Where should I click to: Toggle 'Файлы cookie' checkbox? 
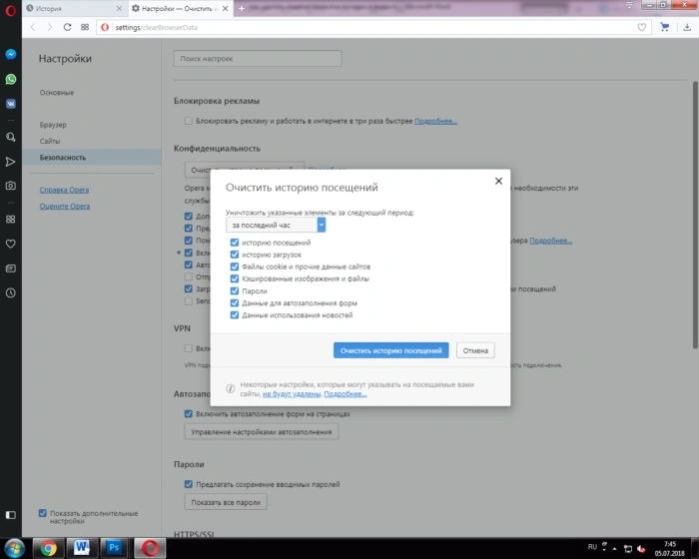(x=234, y=267)
